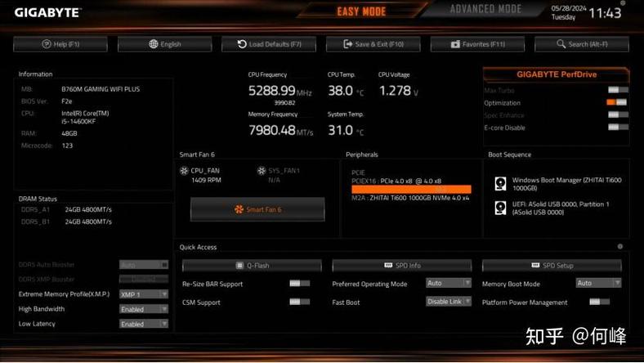Click the Q-Flash chip icon

(239, 266)
